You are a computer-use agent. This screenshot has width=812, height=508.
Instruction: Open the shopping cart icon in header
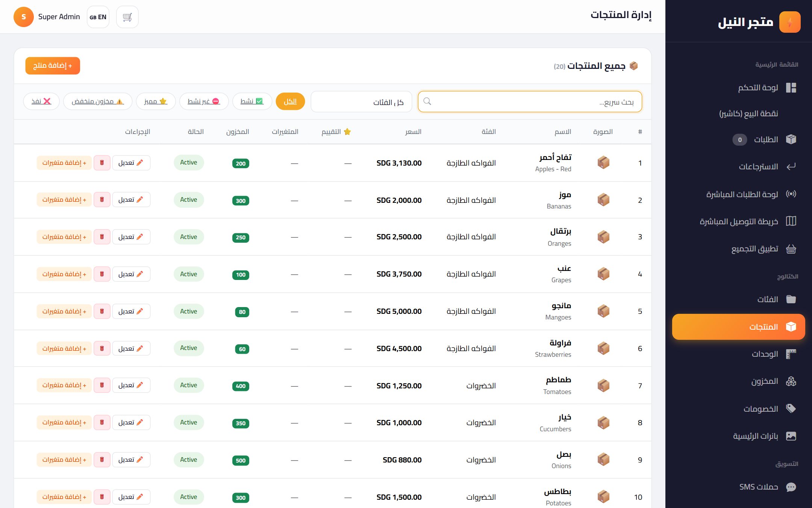tap(127, 17)
